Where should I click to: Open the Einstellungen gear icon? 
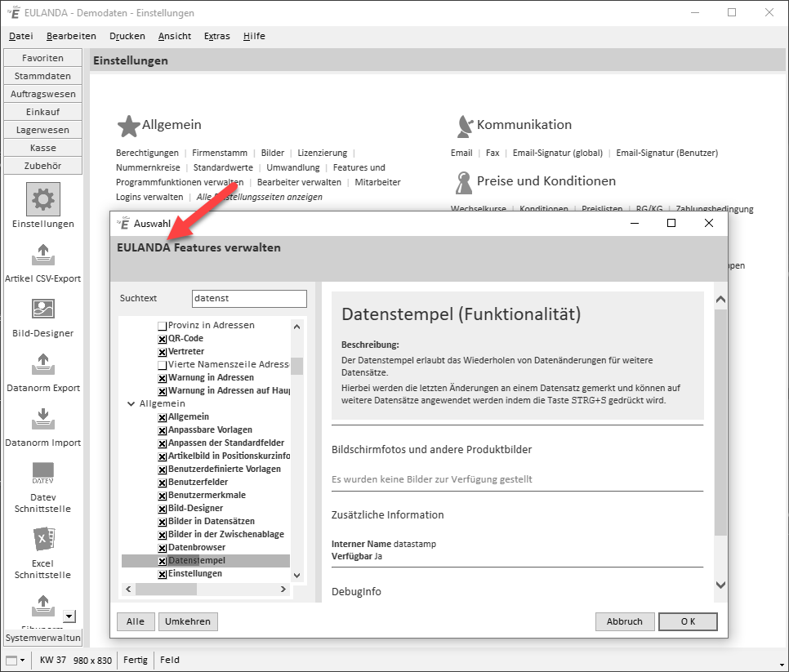point(43,198)
